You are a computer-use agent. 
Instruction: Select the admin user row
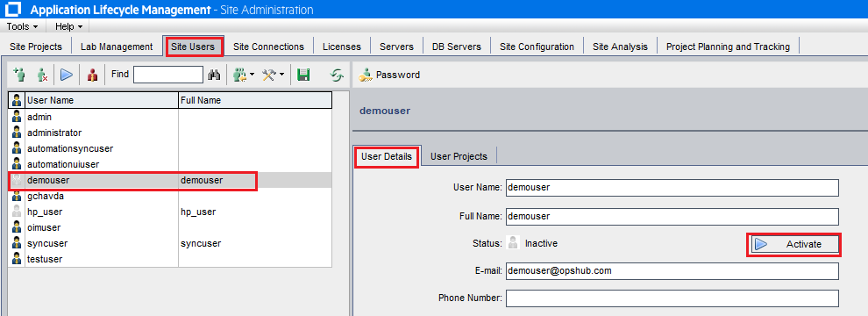[x=170, y=117]
